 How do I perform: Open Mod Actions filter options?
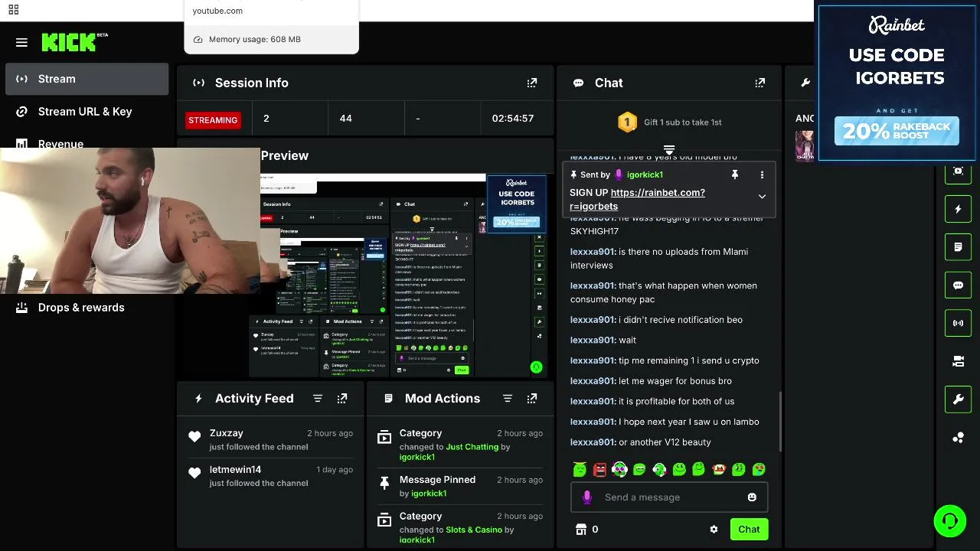508,398
